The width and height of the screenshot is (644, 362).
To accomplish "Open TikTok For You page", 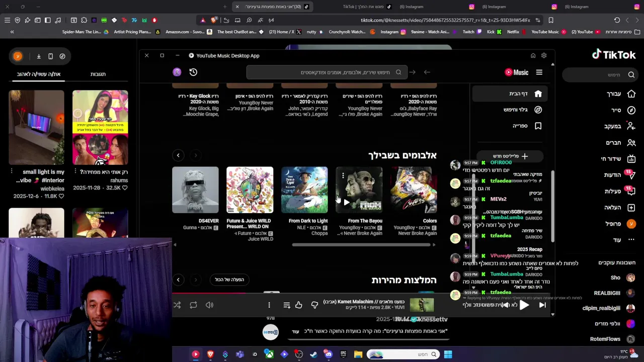I will (x=620, y=94).
